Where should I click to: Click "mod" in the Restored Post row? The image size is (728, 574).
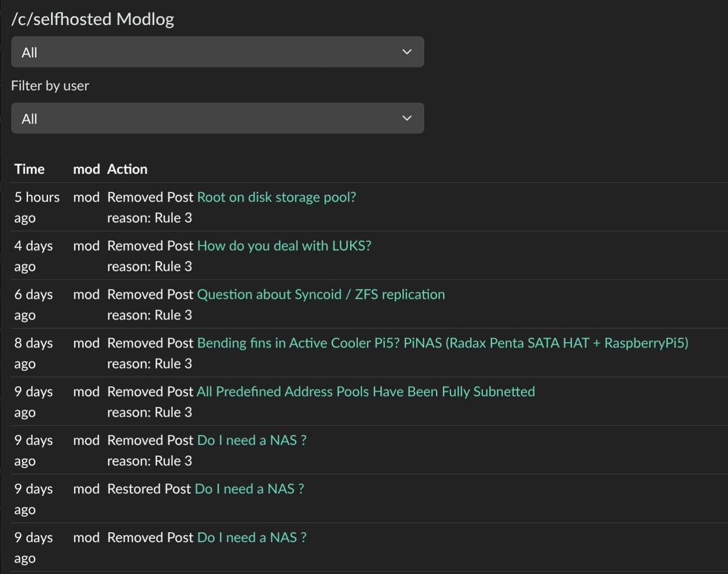86,488
